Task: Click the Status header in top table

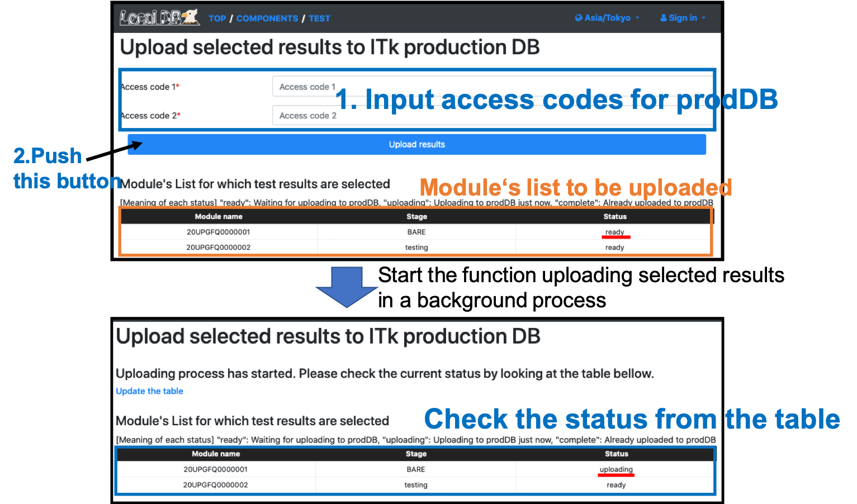Action: [x=615, y=216]
